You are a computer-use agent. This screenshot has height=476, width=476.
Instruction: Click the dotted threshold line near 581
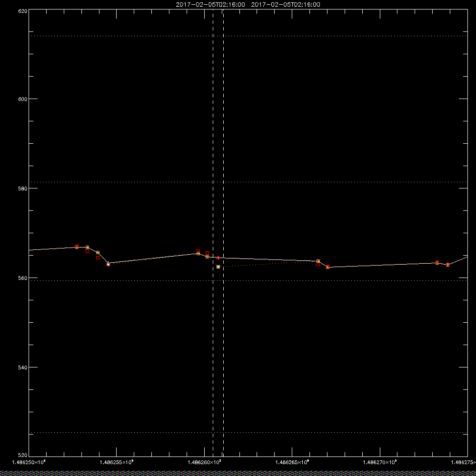tap(248, 182)
